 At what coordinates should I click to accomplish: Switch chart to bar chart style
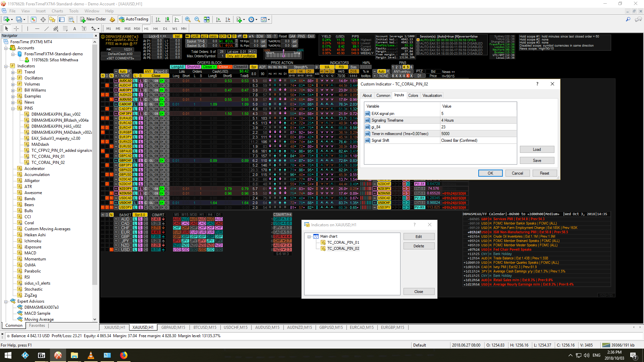pos(158,19)
